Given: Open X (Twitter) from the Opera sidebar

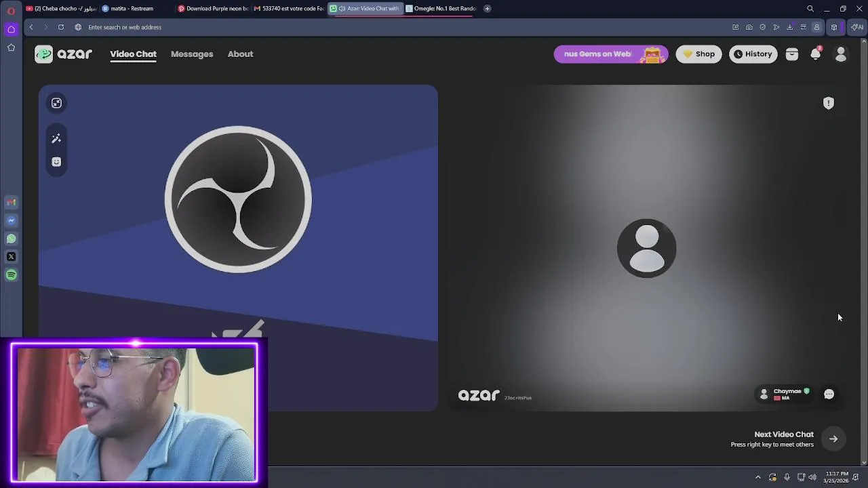Looking at the screenshot, I should [x=11, y=257].
